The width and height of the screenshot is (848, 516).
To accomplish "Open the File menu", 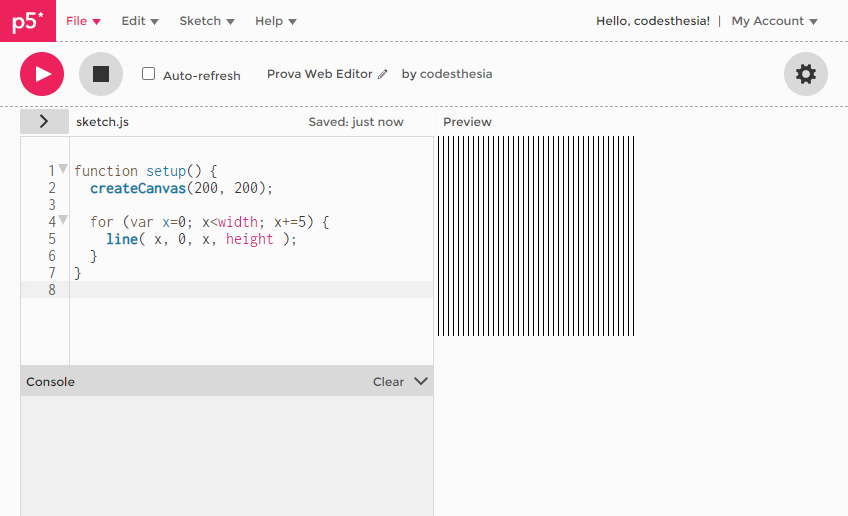I will click(x=83, y=21).
